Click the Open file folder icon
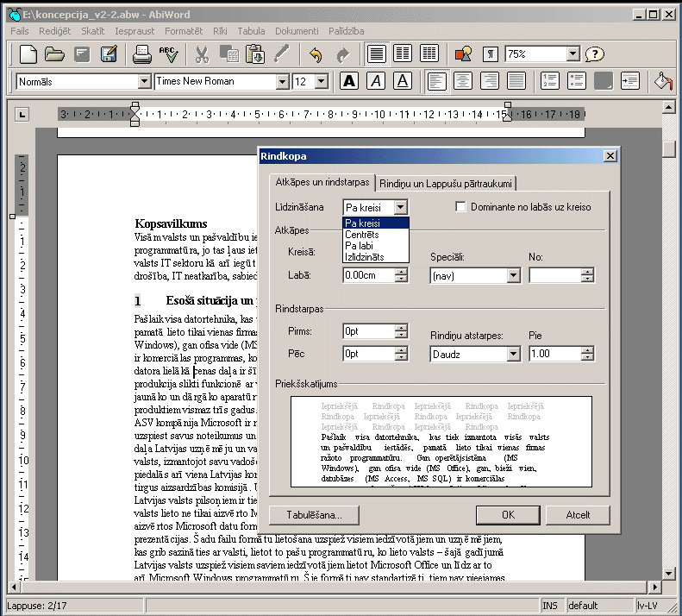The width and height of the screenshot is (682, 616). click(55, 54)
